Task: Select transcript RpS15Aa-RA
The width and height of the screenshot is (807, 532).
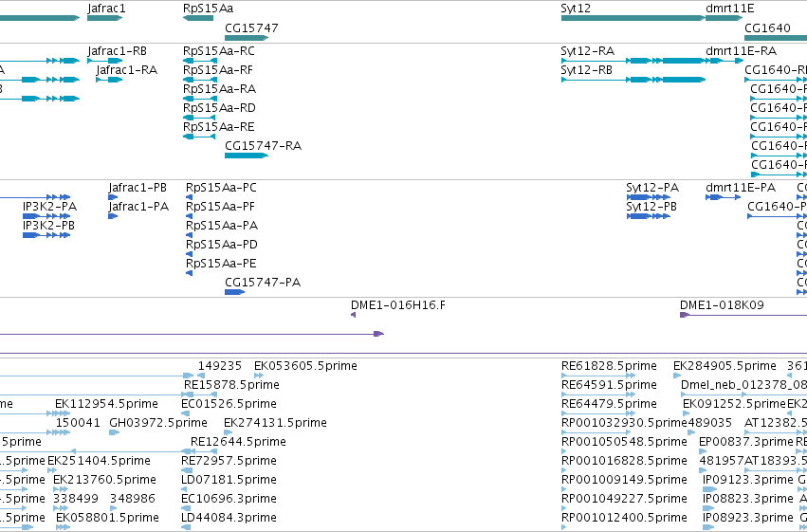Action: (200, 99)
